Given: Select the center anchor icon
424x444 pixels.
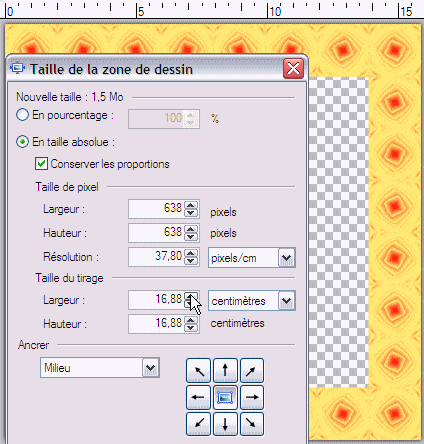Looking at the screenshot, I should coord(225,397).
